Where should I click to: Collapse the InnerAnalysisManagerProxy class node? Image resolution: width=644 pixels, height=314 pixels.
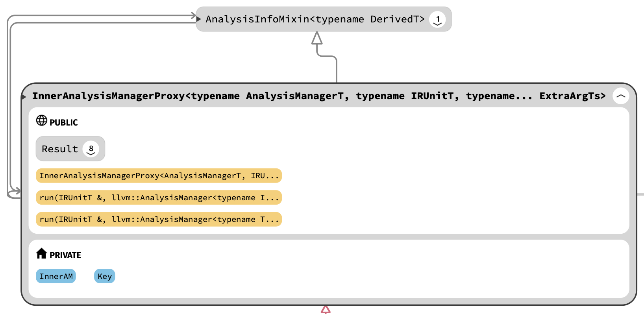click(x=621, y=96)
